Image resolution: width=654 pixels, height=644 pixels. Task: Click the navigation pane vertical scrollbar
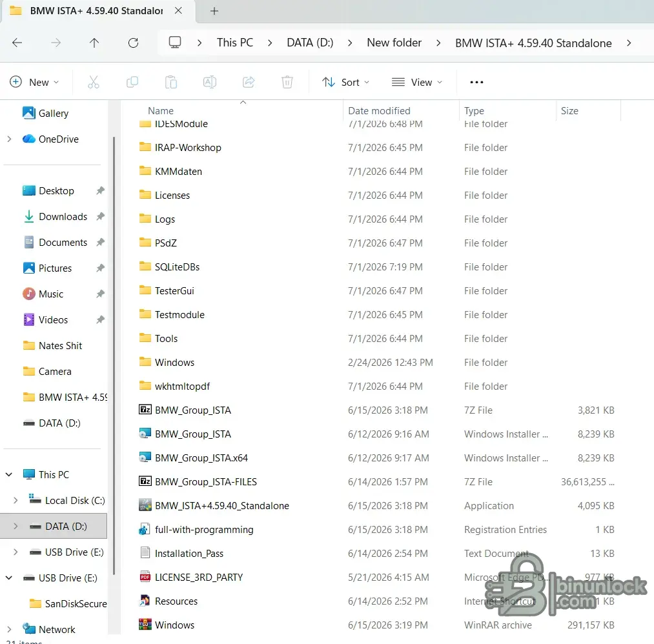(x=114, y=356)
